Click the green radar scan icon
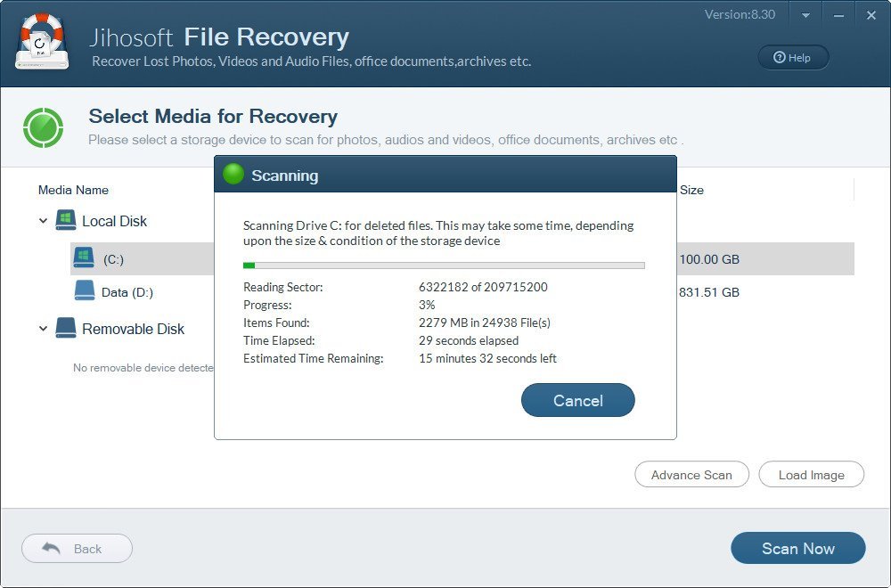 click(43, 127)
